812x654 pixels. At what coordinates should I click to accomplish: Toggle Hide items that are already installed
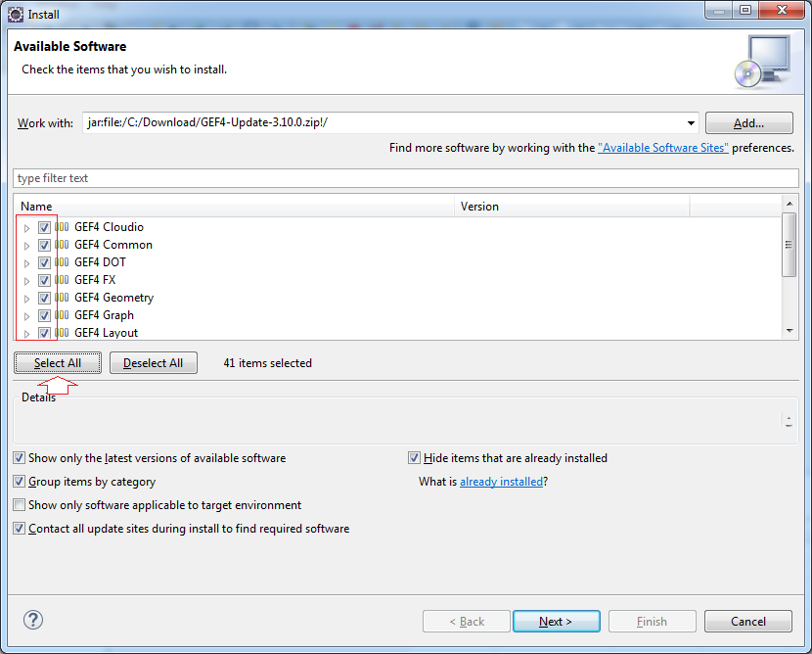pos(414,458)
